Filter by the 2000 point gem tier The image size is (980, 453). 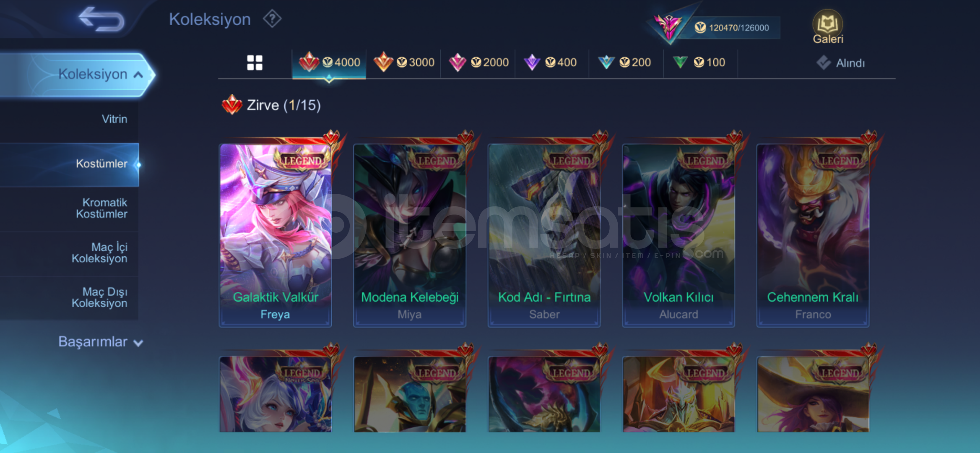pyautogui.click(x=478, y=62)
